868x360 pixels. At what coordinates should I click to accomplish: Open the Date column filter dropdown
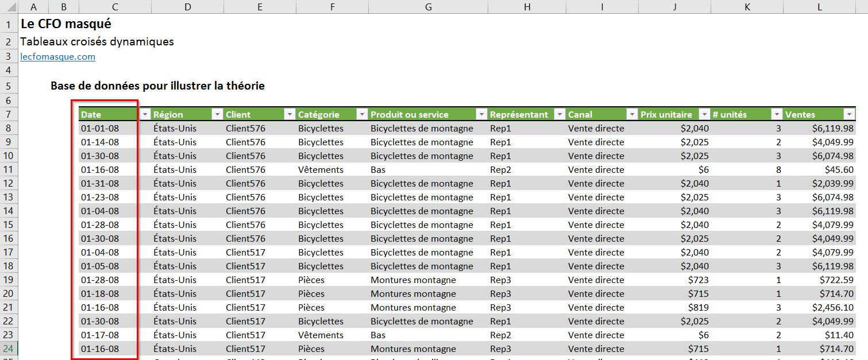145,114
